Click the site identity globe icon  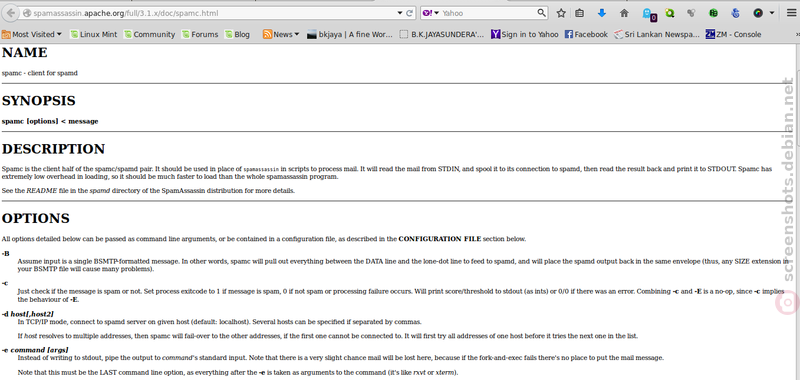tap(28, 13)
